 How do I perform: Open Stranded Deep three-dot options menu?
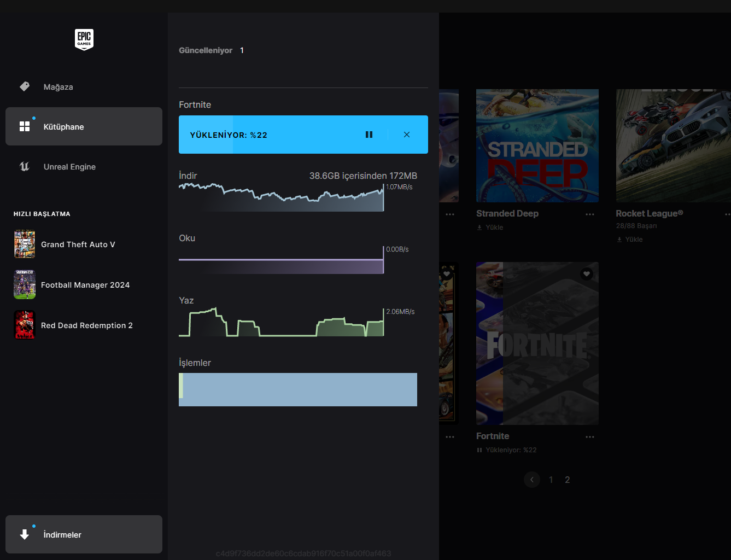coord(590,214)
